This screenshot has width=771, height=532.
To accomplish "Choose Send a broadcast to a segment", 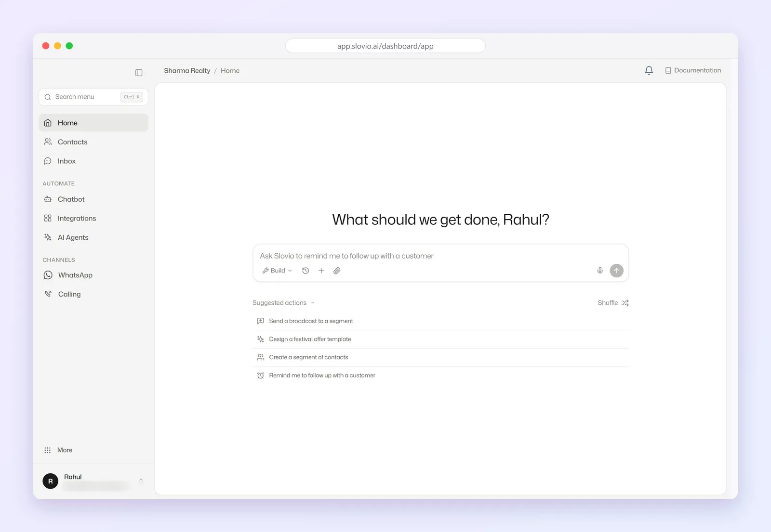I will click(440, 321).
